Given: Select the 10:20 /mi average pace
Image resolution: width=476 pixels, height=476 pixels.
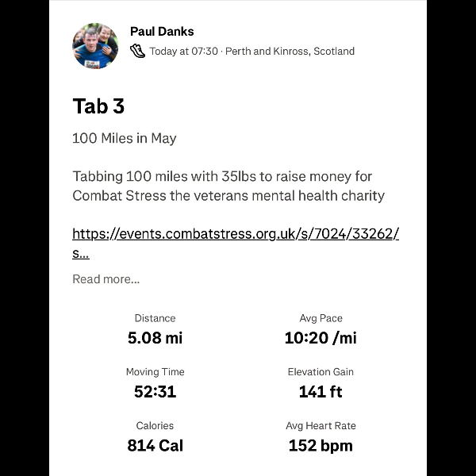Looking at the screenshot, I should (x=321, y=338).
